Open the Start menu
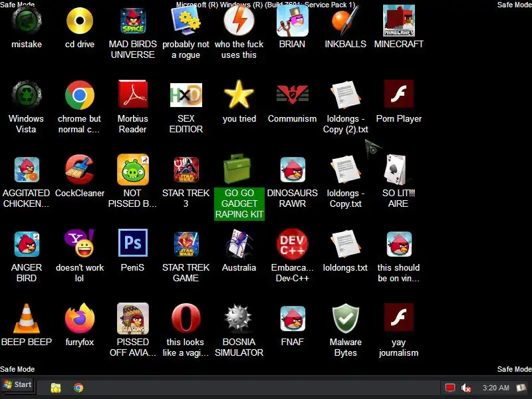This screenshot has height=399, width=532. pos(18,385)
